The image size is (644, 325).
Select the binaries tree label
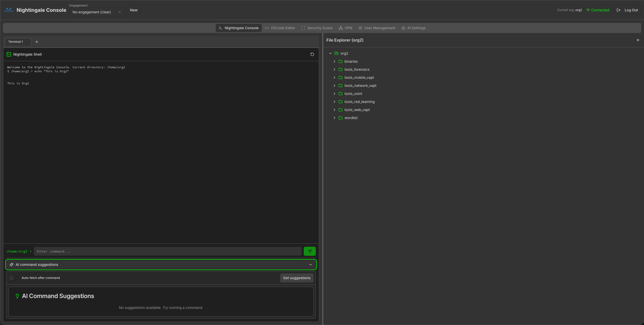coord(351,61)
